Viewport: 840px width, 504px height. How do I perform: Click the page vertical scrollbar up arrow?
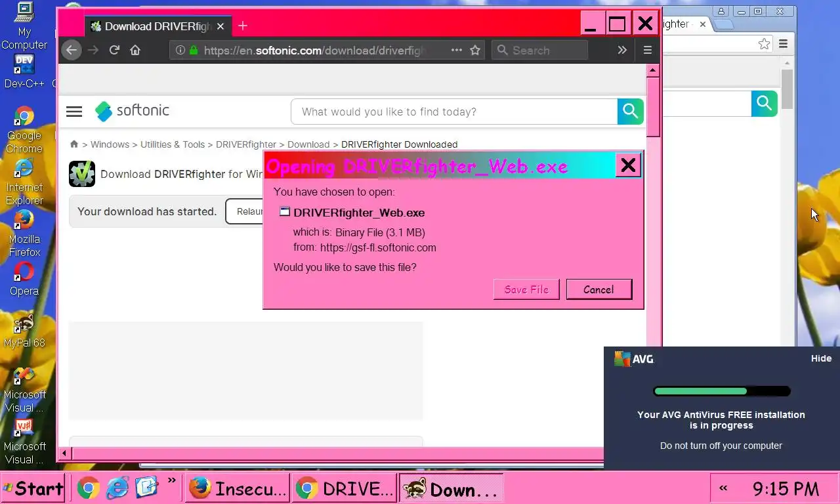tap(653, 70)
